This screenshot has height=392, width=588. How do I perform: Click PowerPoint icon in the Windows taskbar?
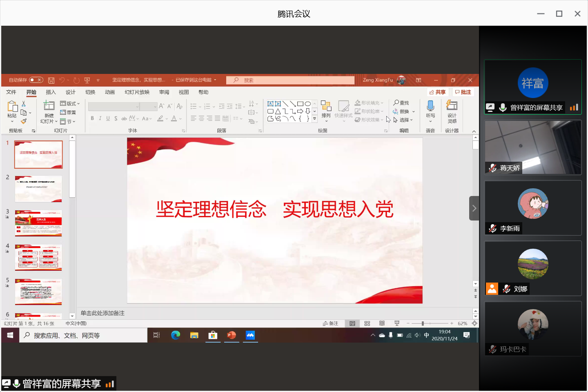click(x=232, y=335)
